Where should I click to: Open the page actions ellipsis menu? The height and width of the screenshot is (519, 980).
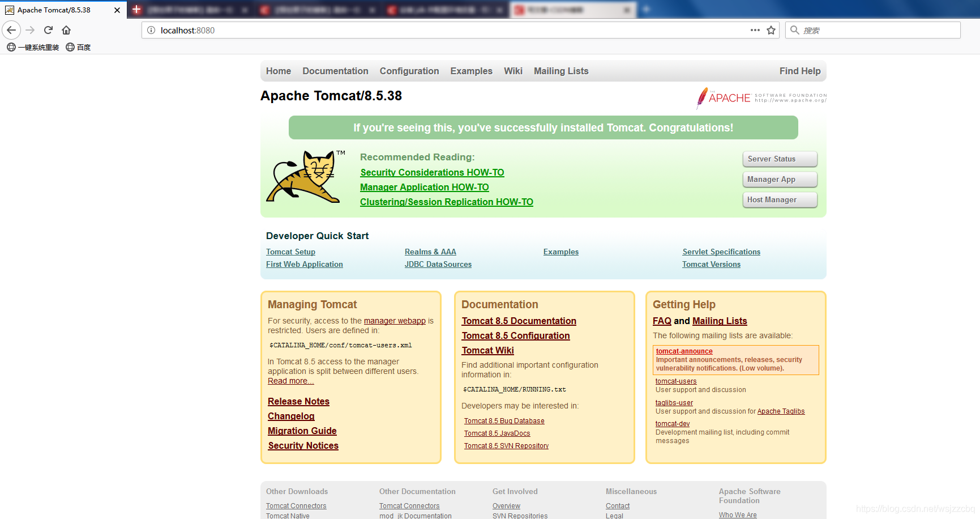[x=755, y=30]
